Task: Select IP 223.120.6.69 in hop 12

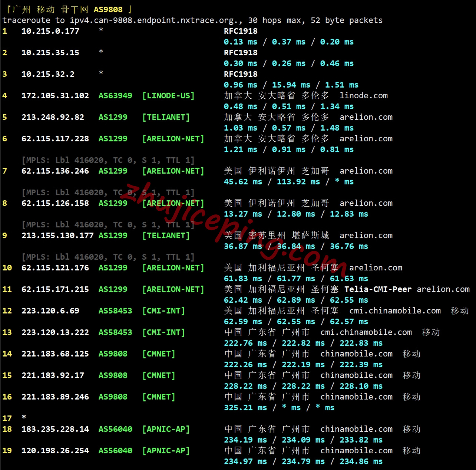Action: click(50, 311)
